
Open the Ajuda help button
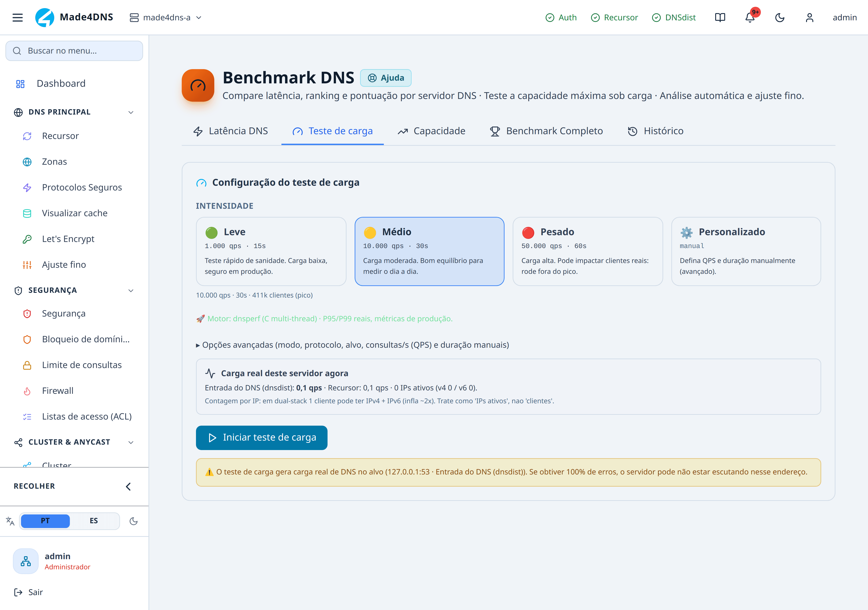pyautogui.click(x=386, y=78)
